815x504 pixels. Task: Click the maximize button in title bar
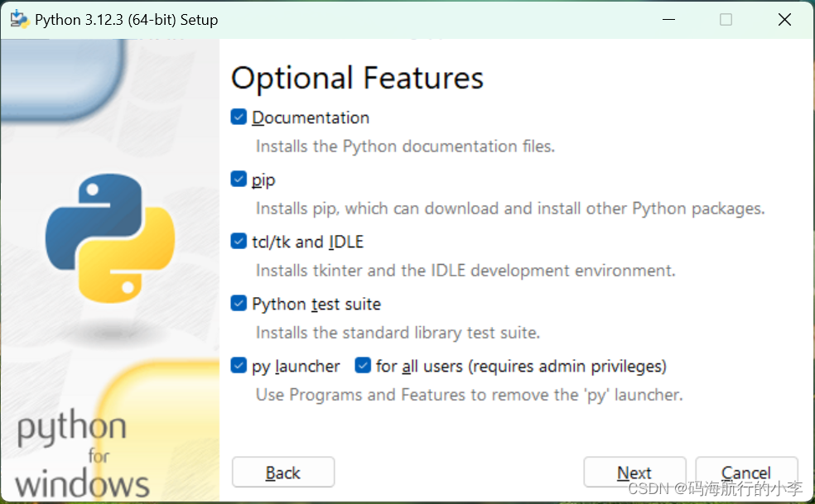click(726, 20)
